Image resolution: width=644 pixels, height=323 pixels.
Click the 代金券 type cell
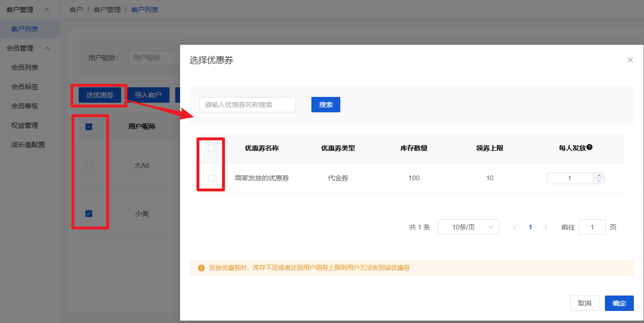coord(338,178)
